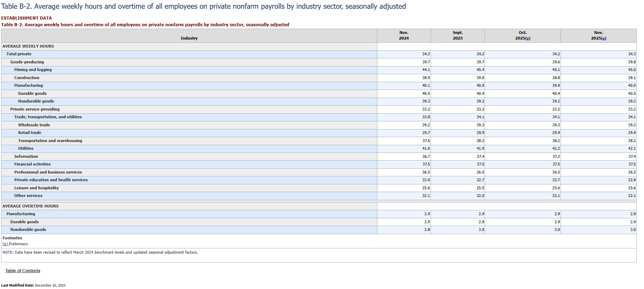Viewport: 644px width, 289px height.
Task: Select the Mining and logging row label
Action: point(33,70)
